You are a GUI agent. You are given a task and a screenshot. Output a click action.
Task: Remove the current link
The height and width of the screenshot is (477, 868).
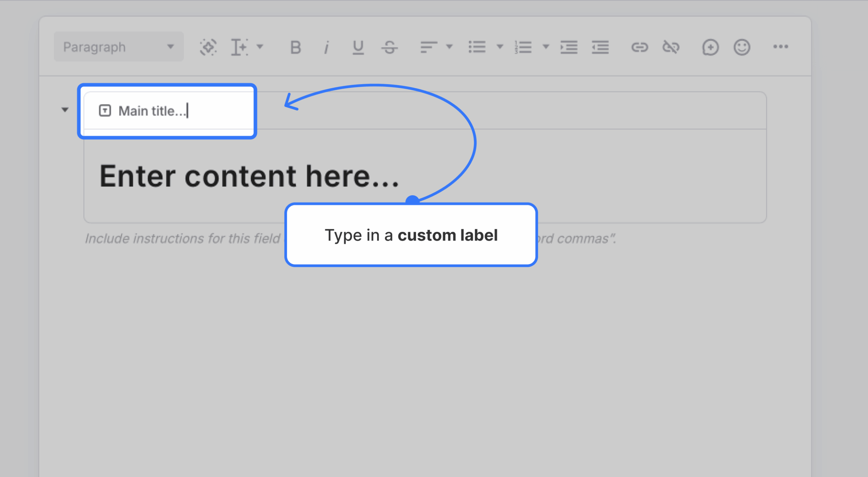pos(671,47)
